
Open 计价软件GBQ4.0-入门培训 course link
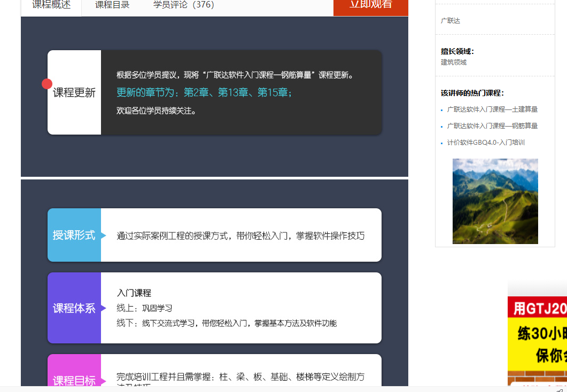tap(486, 143)
